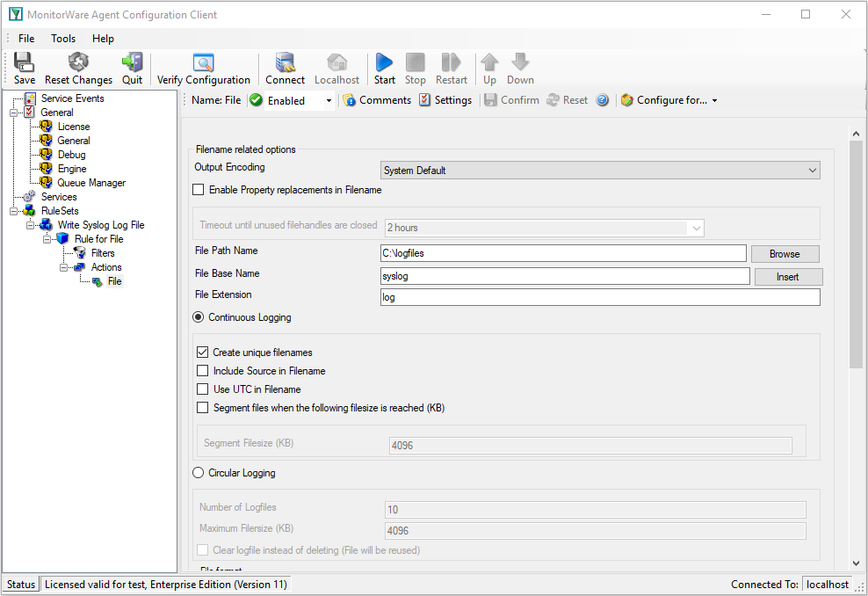Open the File menu

click(26, 38)
